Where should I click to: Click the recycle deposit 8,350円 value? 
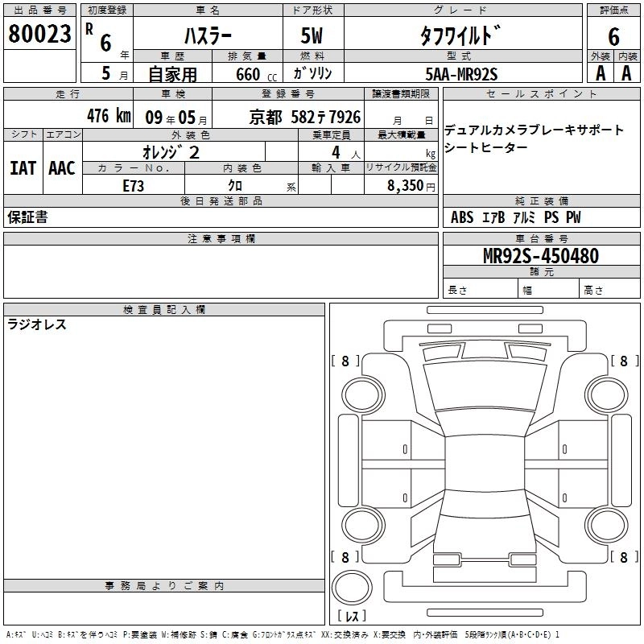410,186
